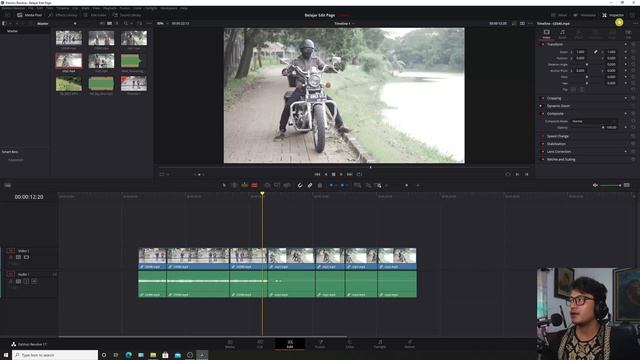
Task: Open the Sound Library panel
Action: (127, 15)
